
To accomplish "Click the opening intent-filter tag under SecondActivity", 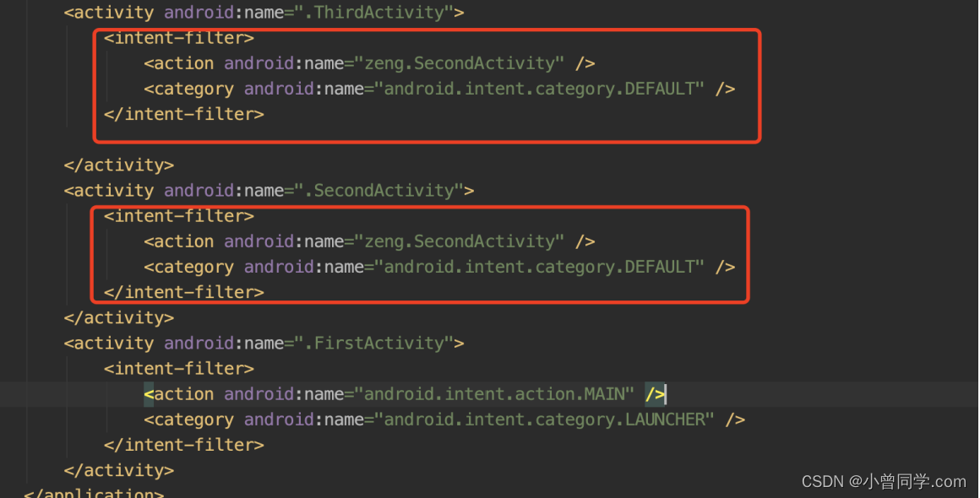I will (179, 216).
